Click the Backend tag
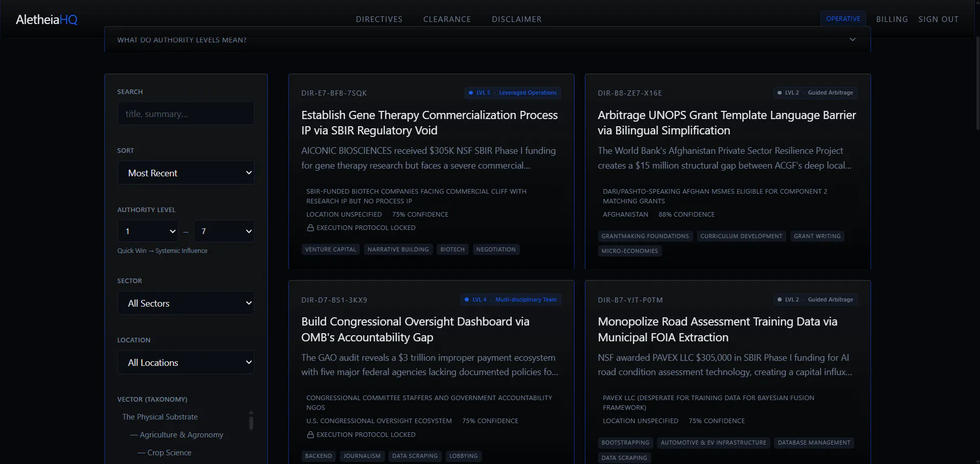Image resolution: width=980 pixels, height=464 pixels. pos(318,456)
